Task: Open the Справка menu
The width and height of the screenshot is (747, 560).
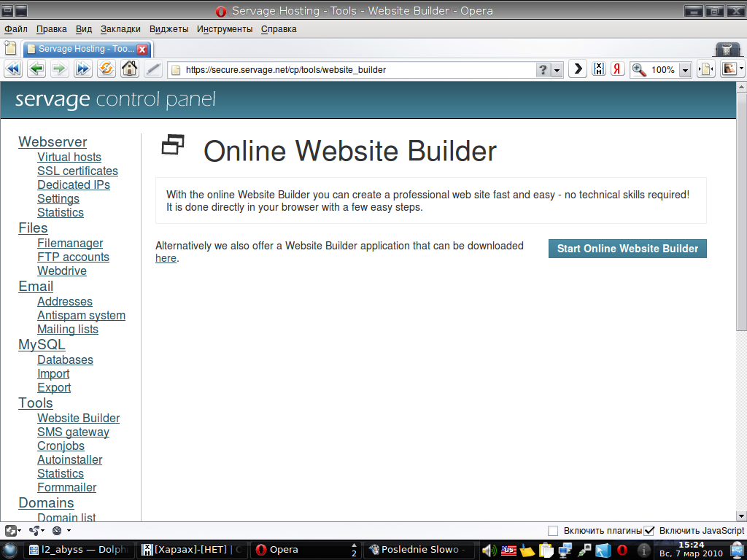Action: 279,29
